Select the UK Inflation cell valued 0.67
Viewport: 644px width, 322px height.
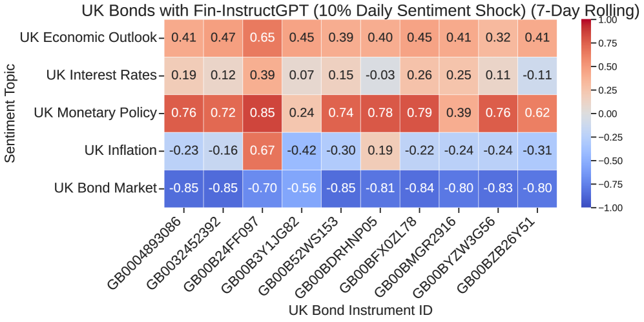pyautogui.click(x=262, y=150)
